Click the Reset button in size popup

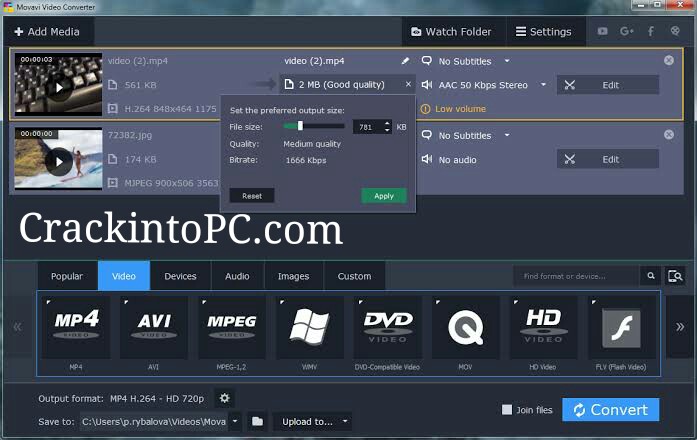point(252,196)
